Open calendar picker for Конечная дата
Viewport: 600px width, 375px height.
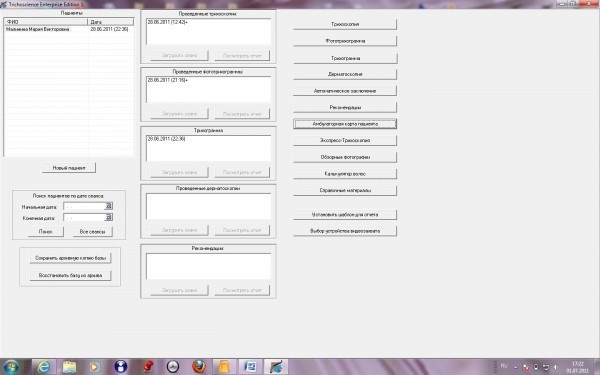click(x=109, y=217)
